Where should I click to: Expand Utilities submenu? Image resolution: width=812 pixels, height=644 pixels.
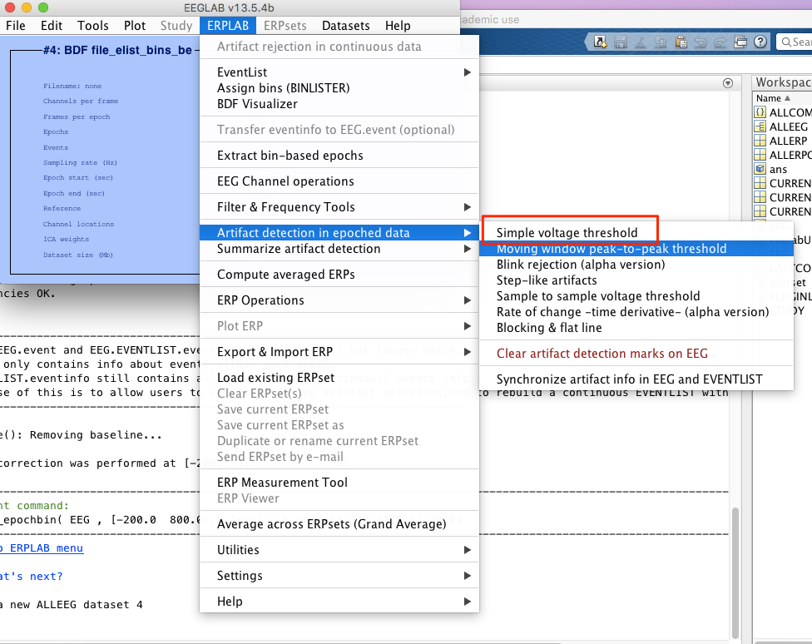pos(339,550)
